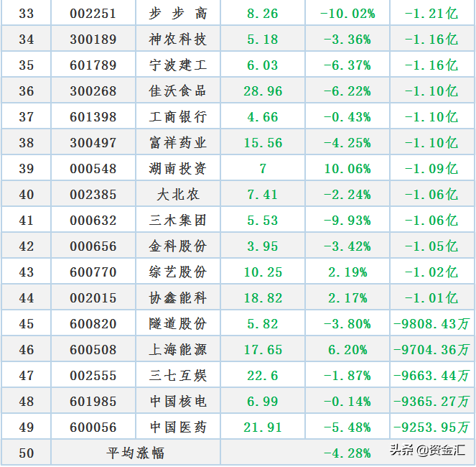Click the stock name 湖南投资
Image resolution: width=476 pixels, height=467 pixels.
[178, 169]
